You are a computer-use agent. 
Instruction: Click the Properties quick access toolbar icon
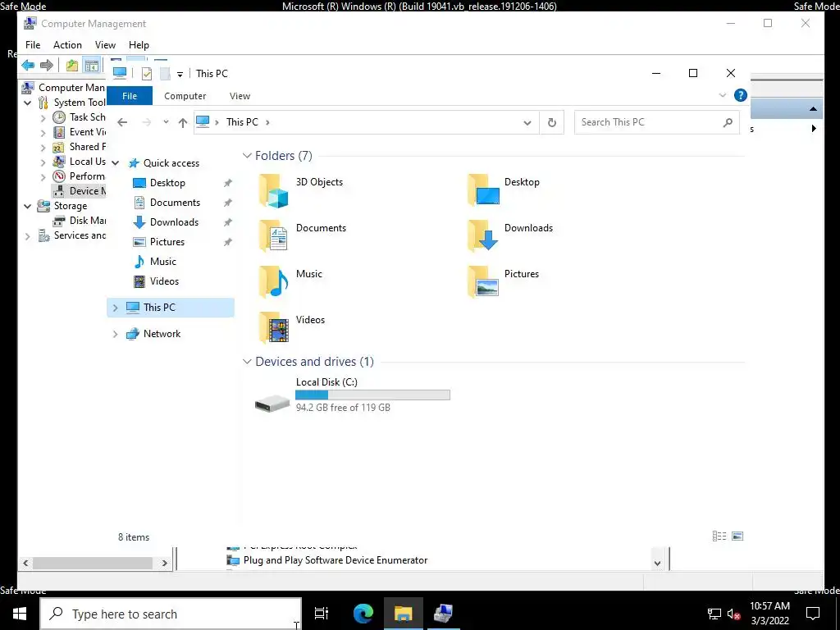(147, 74)
